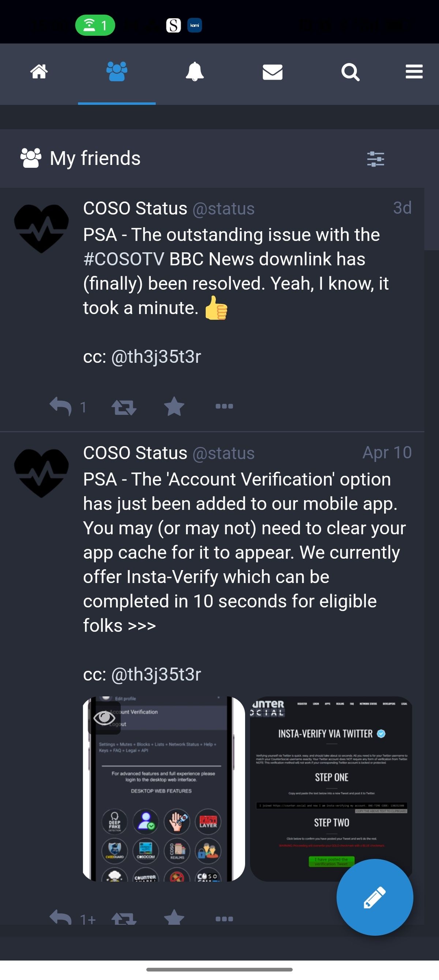
Task: Open more options on the 3d post
Action: pyautogui.click(x=225, y=406)
